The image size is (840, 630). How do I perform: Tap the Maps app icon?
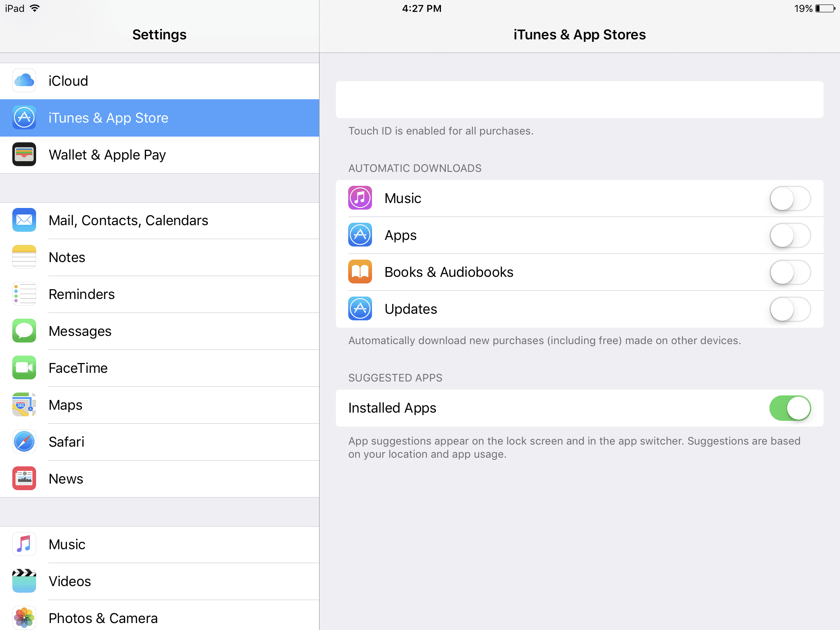pyautogui.click(x=24, y=405)
